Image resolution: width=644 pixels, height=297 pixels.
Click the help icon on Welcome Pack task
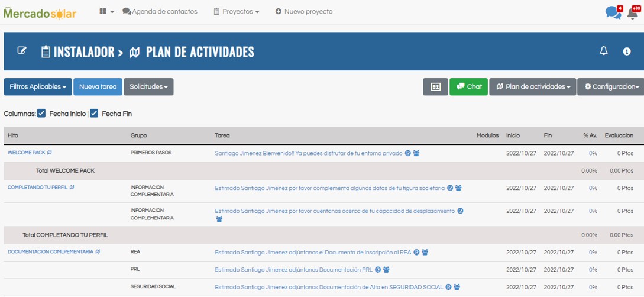(408, 153)
